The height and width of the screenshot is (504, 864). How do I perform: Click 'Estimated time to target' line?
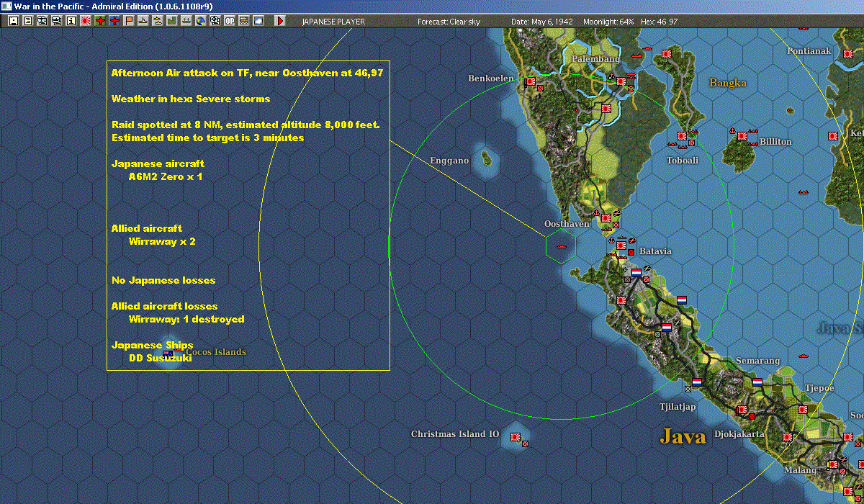(207, 138)
